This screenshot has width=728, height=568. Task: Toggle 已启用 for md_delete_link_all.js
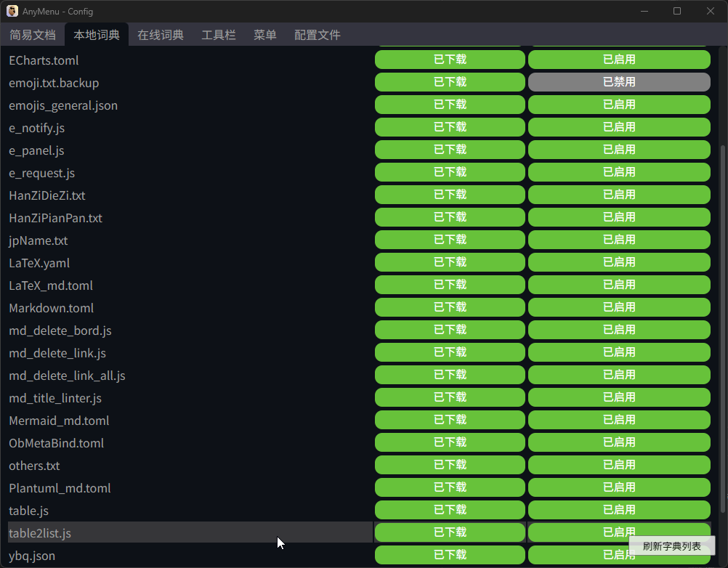619,375
